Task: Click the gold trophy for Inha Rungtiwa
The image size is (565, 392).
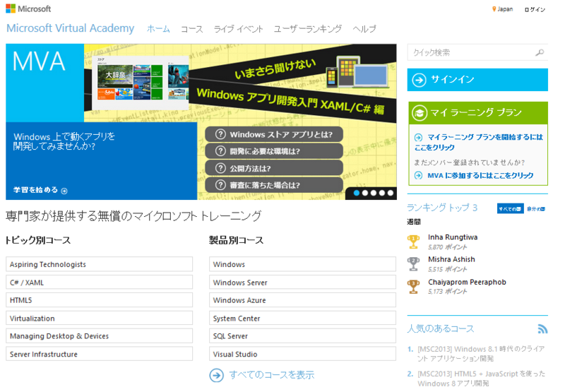Action: click(x=413, y=242)
